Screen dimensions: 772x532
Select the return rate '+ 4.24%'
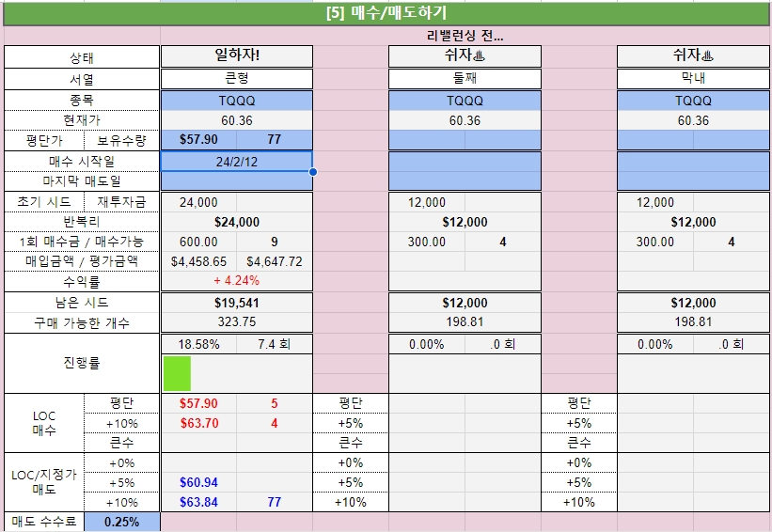coord(237,281)
